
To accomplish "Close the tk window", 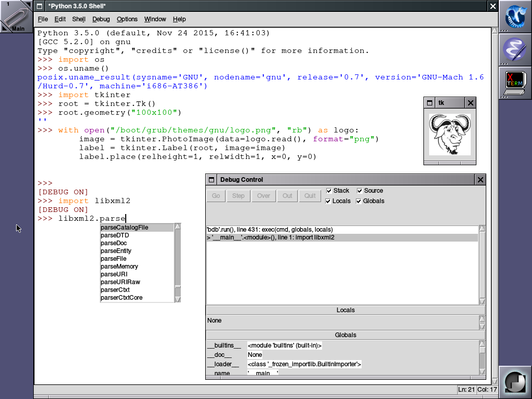I will coord(471,103).
